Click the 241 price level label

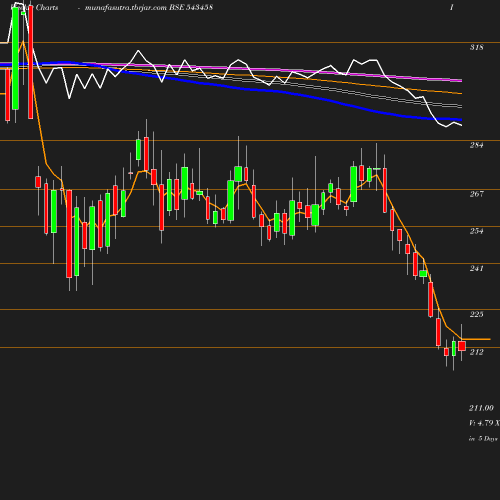pos(476,268)
